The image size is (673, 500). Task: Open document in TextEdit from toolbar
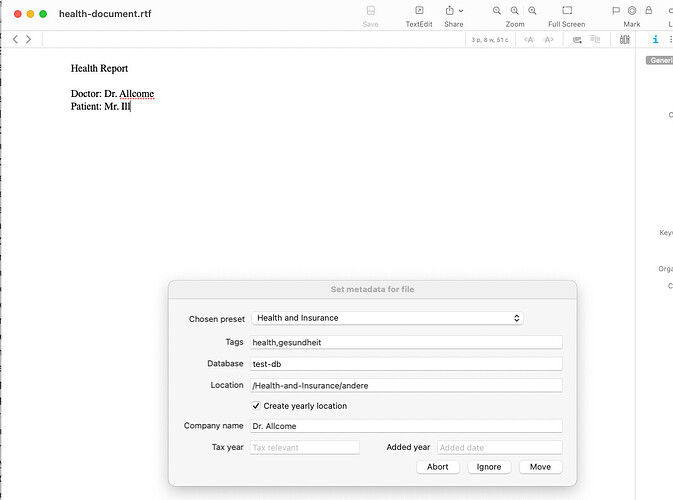click(419, 11)
